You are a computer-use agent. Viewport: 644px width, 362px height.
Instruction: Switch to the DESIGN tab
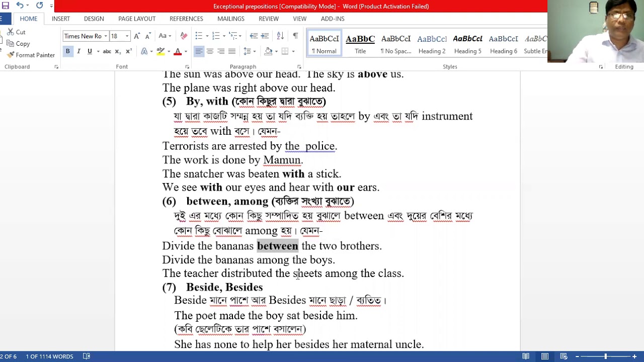coord(94,19)
